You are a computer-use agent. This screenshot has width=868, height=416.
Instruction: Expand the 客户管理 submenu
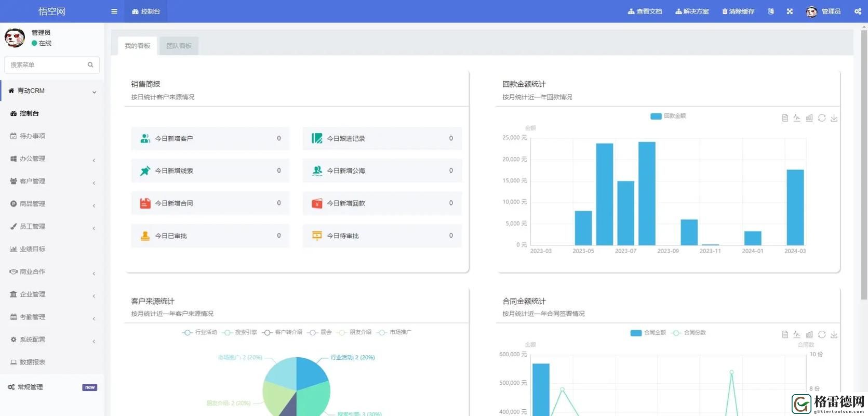pyautogui.click(x=52, y=181)
